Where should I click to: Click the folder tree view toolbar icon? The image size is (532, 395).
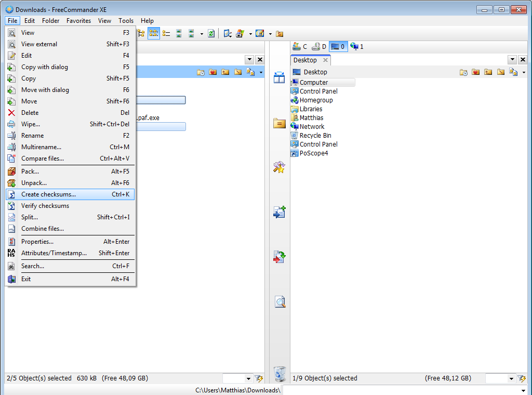click(x=141, y=34)
